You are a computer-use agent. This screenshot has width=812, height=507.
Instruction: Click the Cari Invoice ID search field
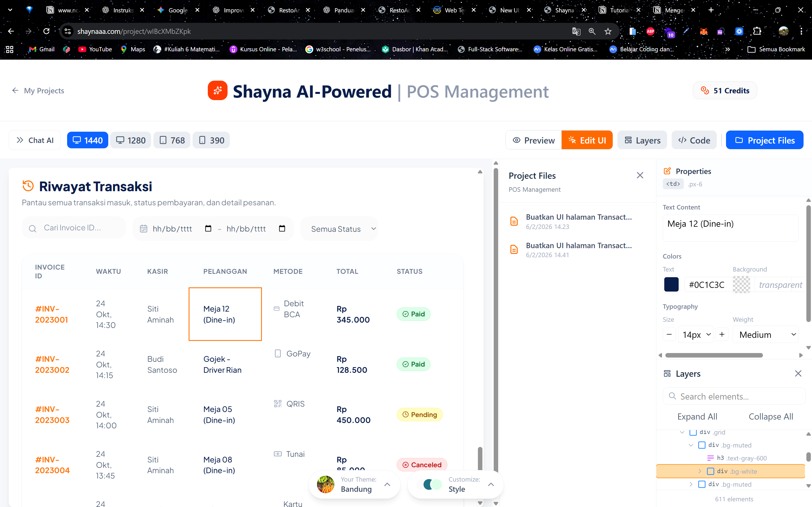coord(74,227)
